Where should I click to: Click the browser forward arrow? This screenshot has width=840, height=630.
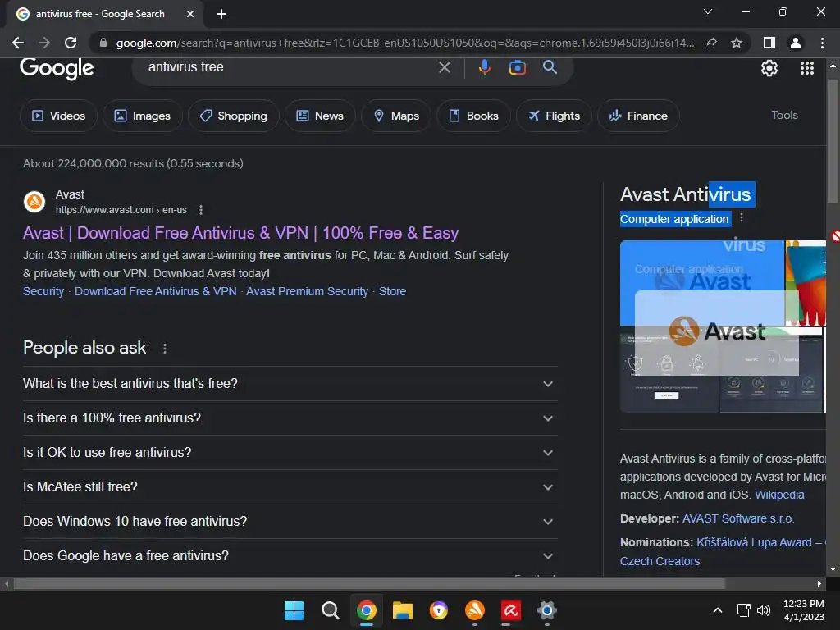click(44, 43)
